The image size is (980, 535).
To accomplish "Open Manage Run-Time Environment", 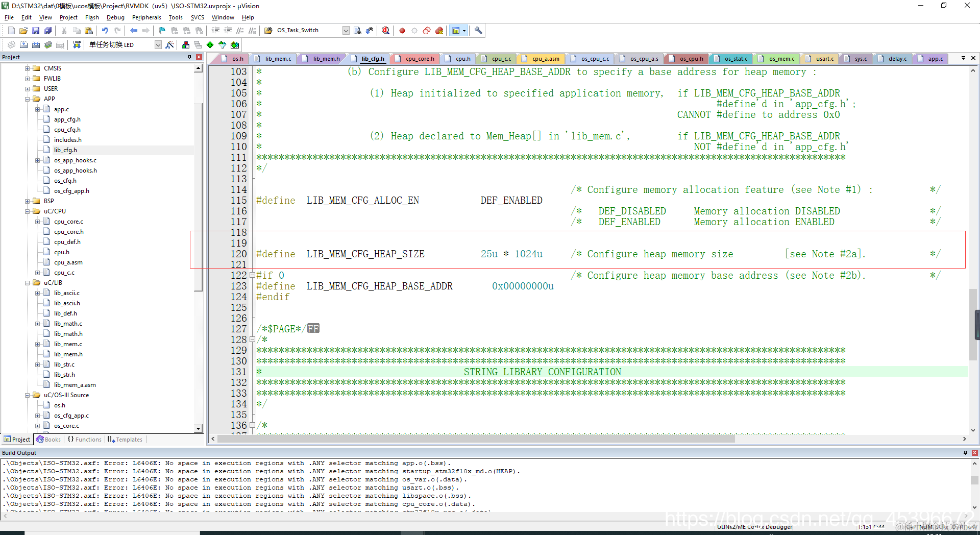I will click(210, 45).
